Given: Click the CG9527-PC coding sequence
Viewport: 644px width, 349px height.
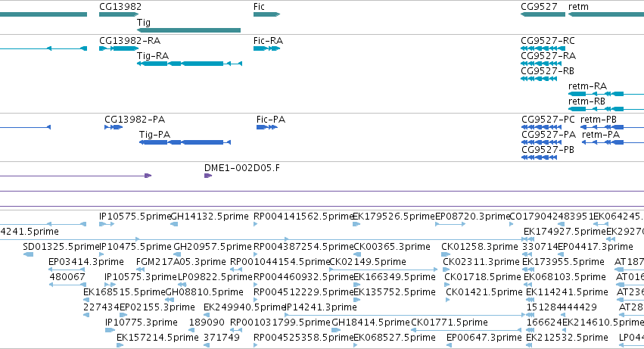Looking at the screenshot, I should [x=541, y=127].
